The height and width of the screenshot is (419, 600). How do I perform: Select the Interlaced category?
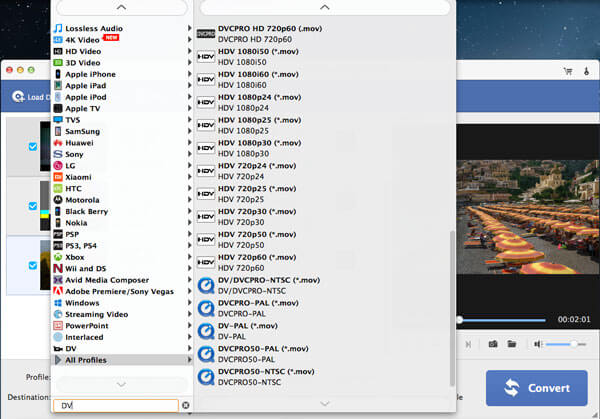[x=122, y=337]
